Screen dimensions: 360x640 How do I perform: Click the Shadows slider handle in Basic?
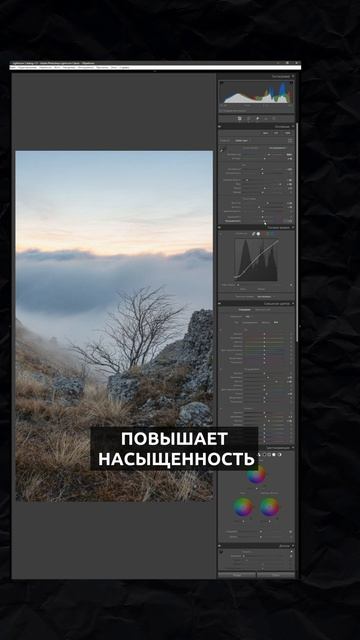[280, 184]
